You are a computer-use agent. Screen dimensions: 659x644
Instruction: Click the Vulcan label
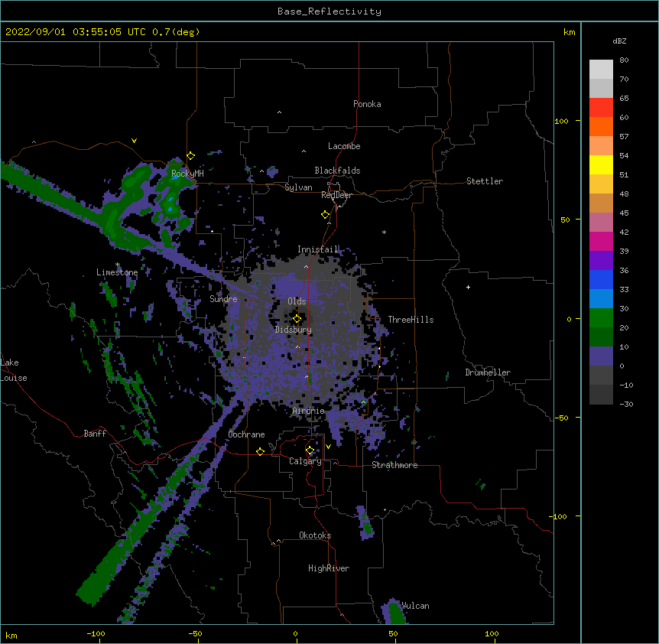[x=416, y=606]
